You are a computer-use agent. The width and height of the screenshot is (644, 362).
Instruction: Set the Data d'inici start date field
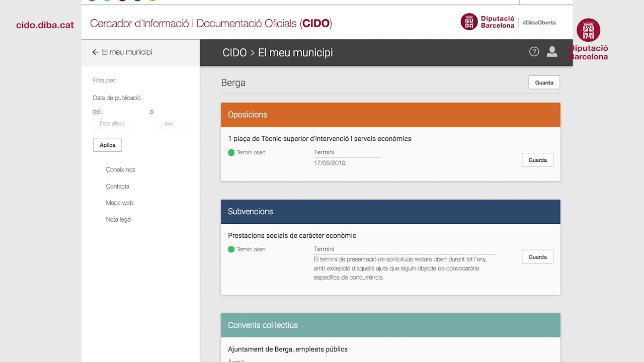pos(112,124)
